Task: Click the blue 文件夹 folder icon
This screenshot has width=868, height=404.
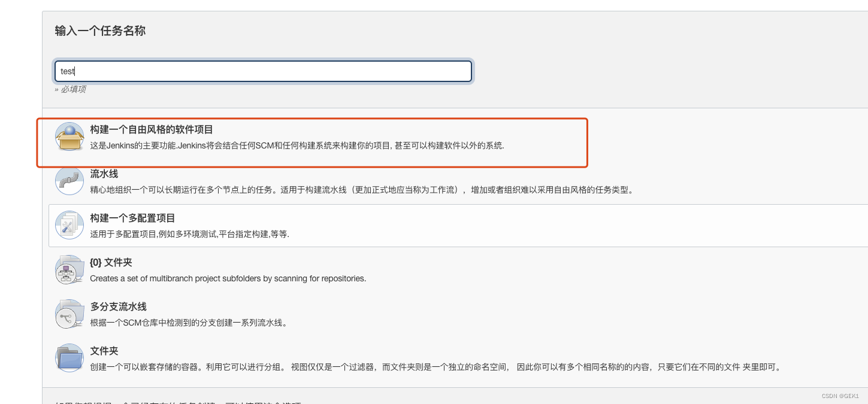Action: (69, 358)
